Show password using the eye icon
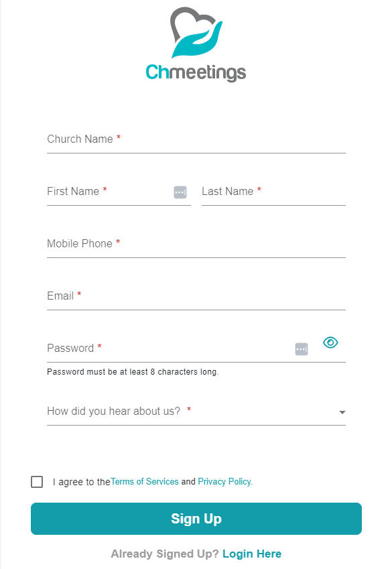This screenshot has width=392, height=569. pos(330,342)
